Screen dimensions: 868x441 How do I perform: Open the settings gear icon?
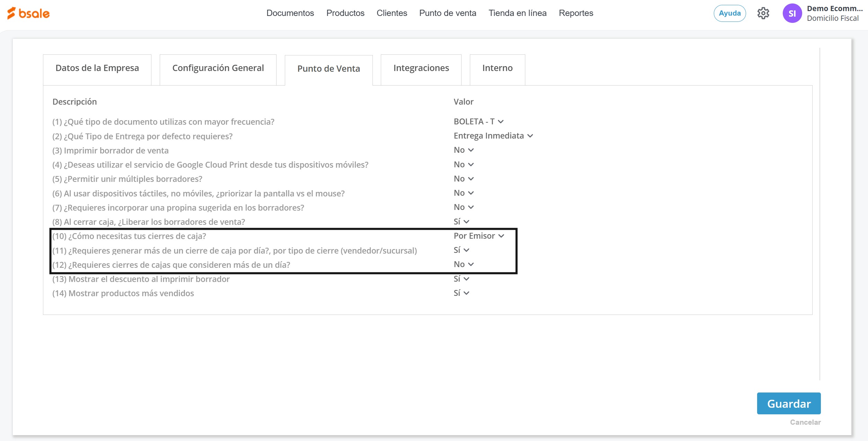763,14
